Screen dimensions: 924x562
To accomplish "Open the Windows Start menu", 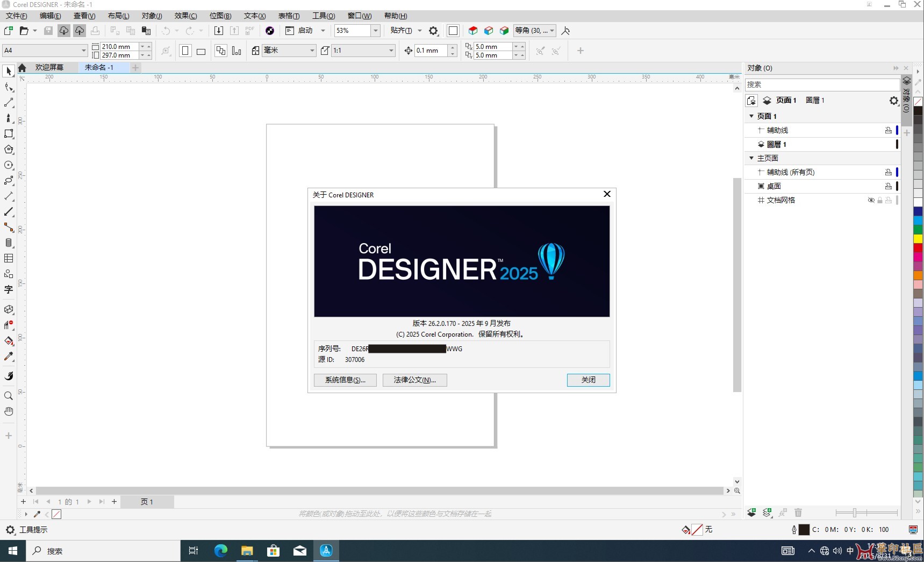I will (12, 551).
